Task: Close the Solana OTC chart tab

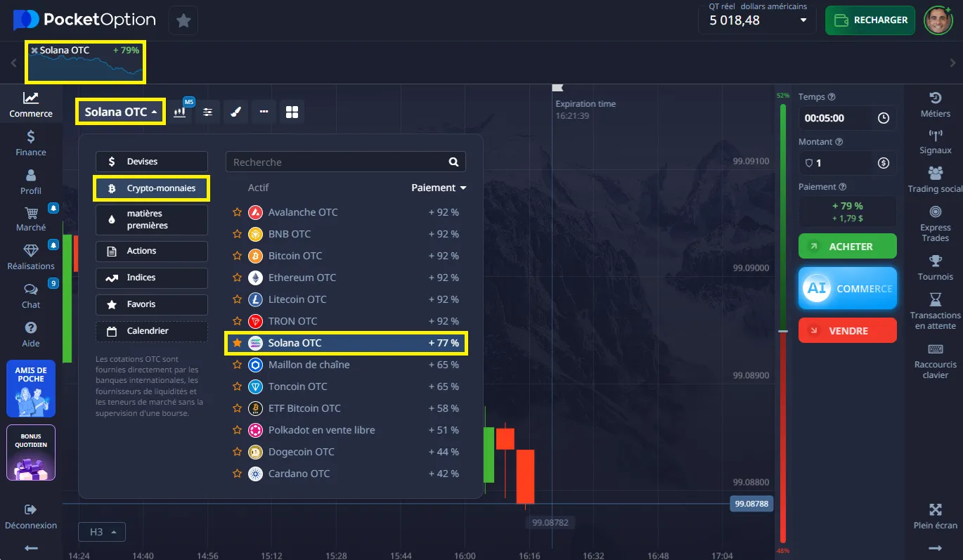Action: (x=34, y=51)
